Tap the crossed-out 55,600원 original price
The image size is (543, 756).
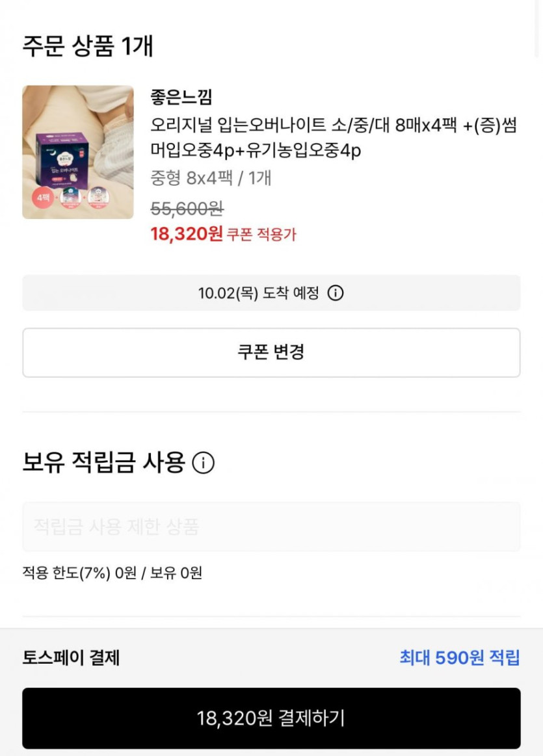tap(187, 209)
